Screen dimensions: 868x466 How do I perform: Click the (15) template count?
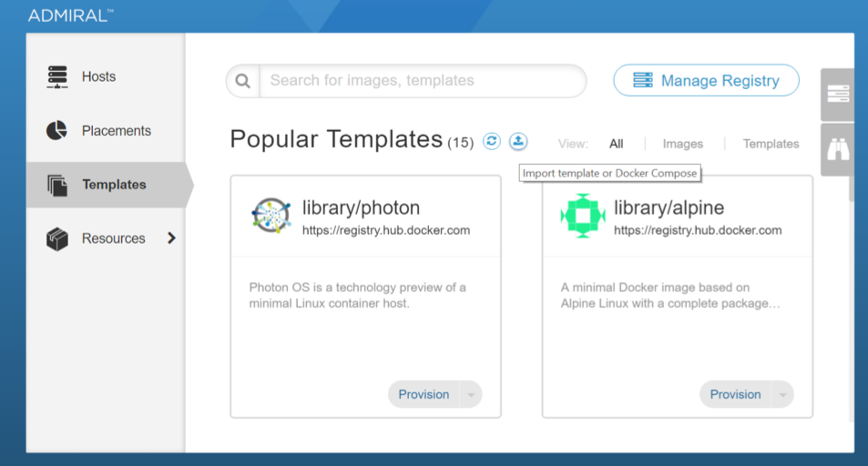(x=461, y=143)
